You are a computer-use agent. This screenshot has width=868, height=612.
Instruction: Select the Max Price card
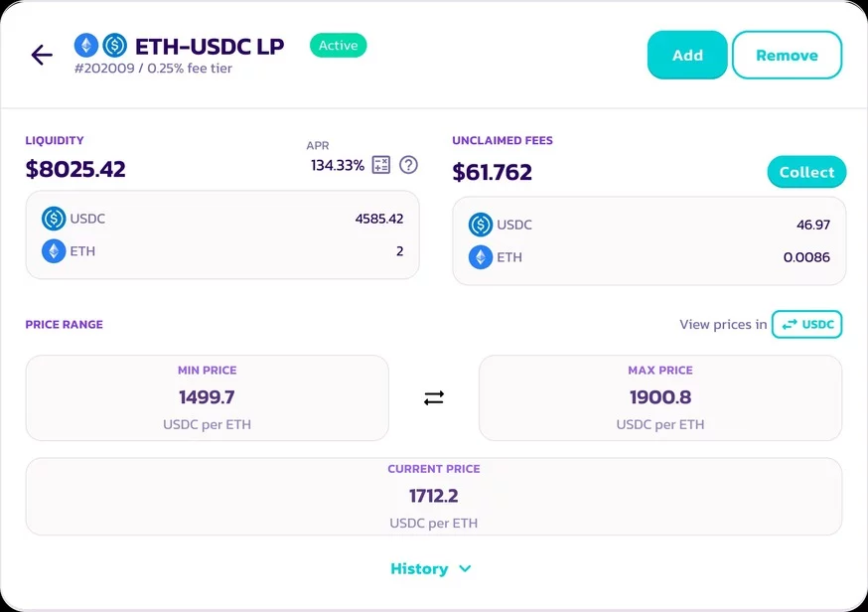pos(660,397)
